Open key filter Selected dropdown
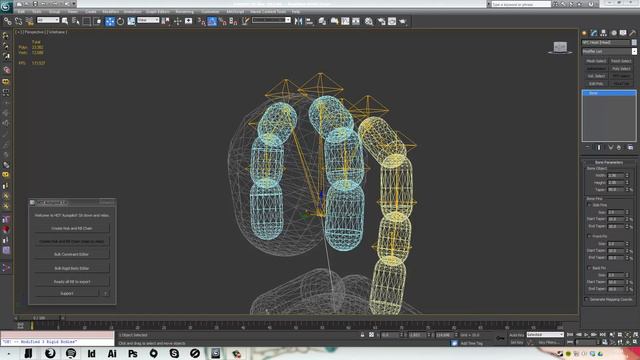The image size is (640, 360). pyautogui.click(x=545, y=335)
